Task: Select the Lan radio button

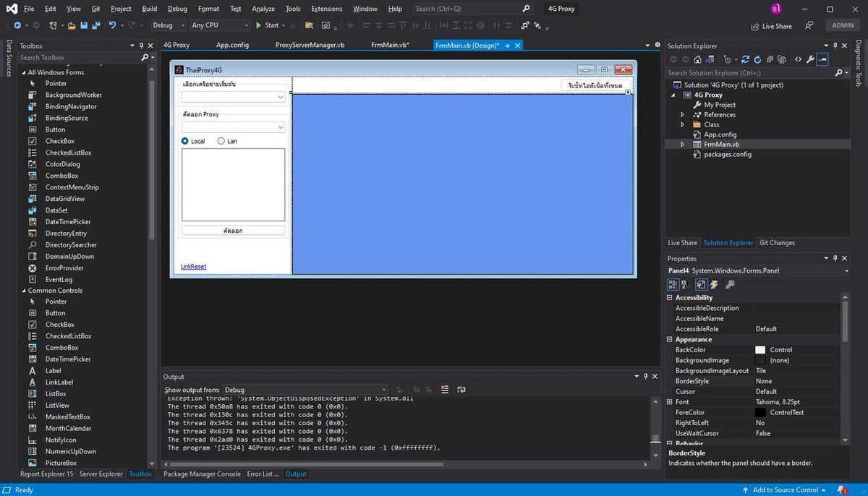Action: click(x=221, y=141)
